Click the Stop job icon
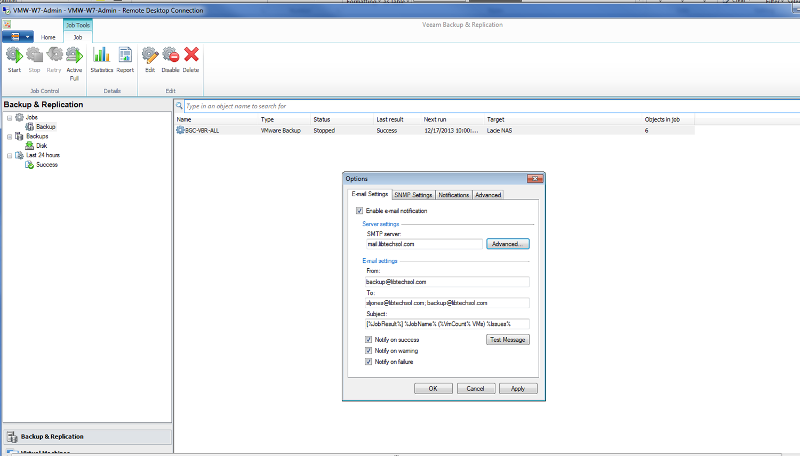 [34, 55]
